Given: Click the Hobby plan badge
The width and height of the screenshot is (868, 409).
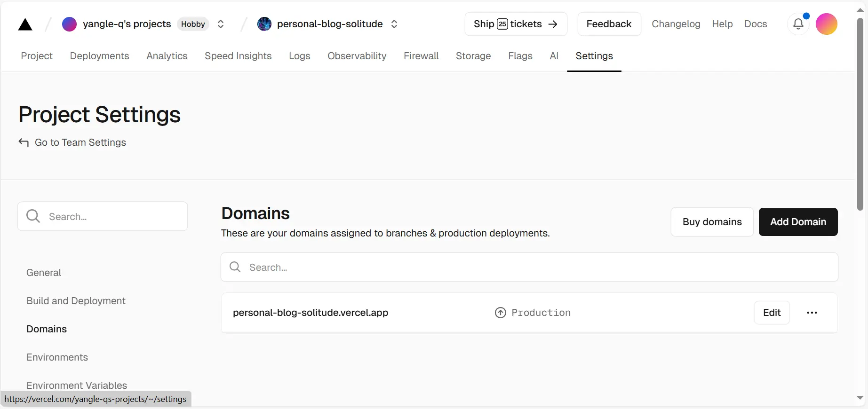Looking at the screenshot, I should (x=193, y=24).
